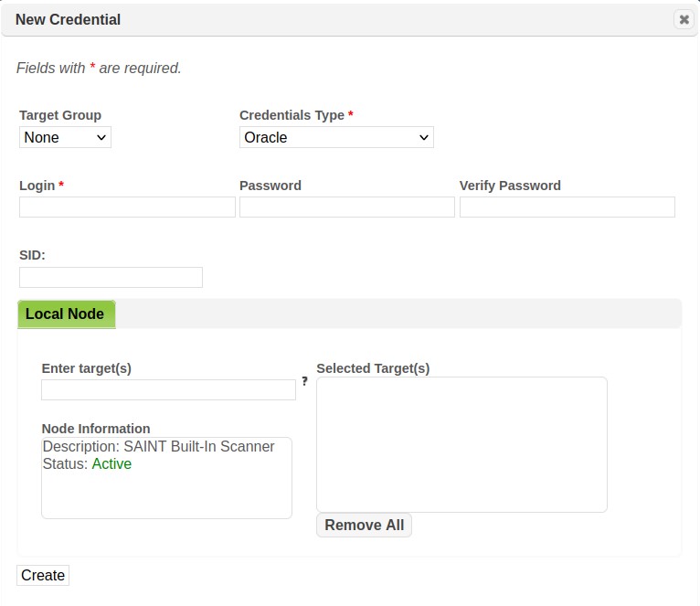Click the Credentials Type label
The image size is (700, 606).
(292, 115)
